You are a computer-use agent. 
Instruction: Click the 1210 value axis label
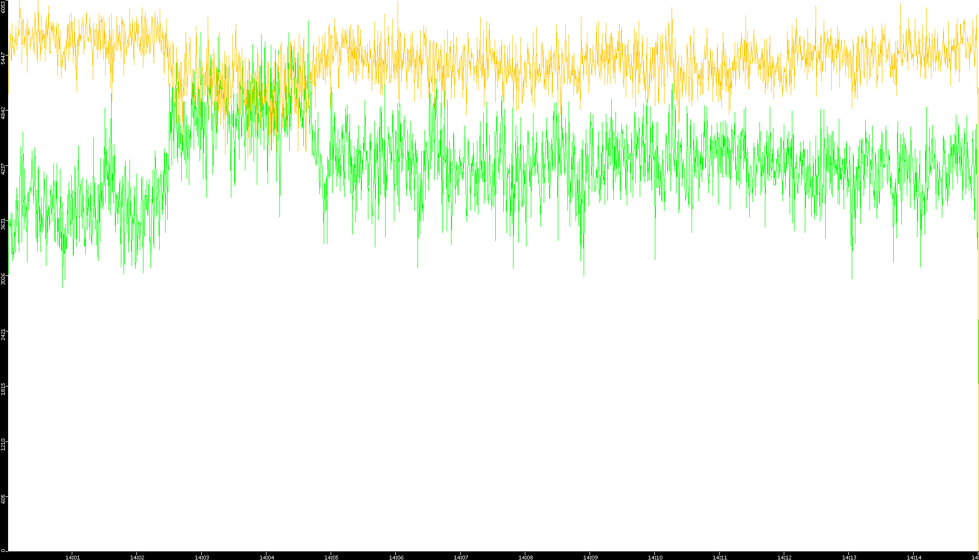click(3, 445)
